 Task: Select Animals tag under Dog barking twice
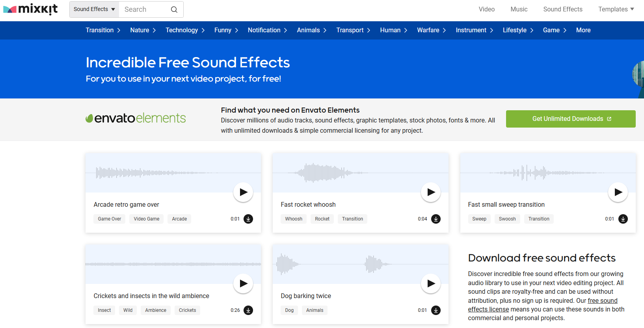pyautogui.click(x=315, y=310)
